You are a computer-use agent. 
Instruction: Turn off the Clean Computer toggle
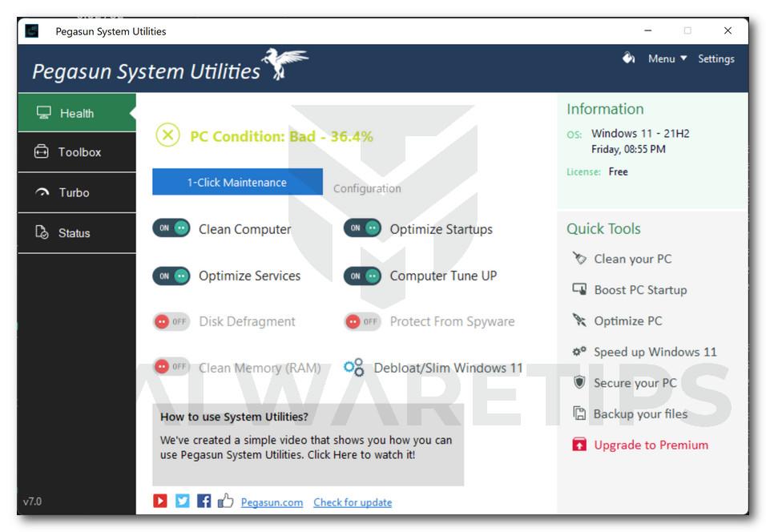pyautogui.click(x=171, y=228)
